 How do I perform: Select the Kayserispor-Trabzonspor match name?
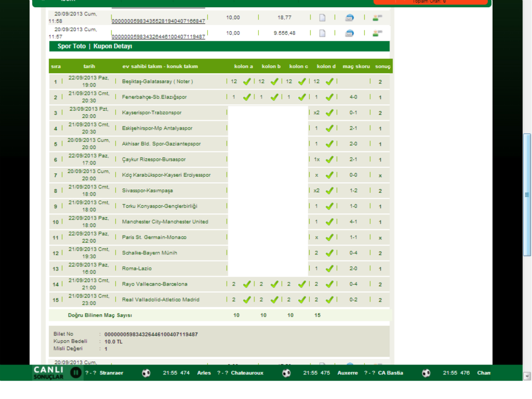point(152,112)
